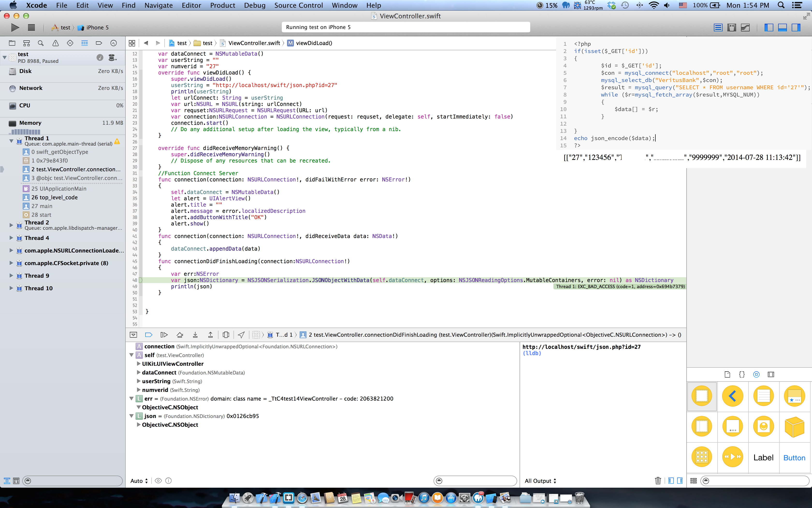The width and height of the screenshot is (812, 508).
Task: Step over the current line
Action: [180, 335]
